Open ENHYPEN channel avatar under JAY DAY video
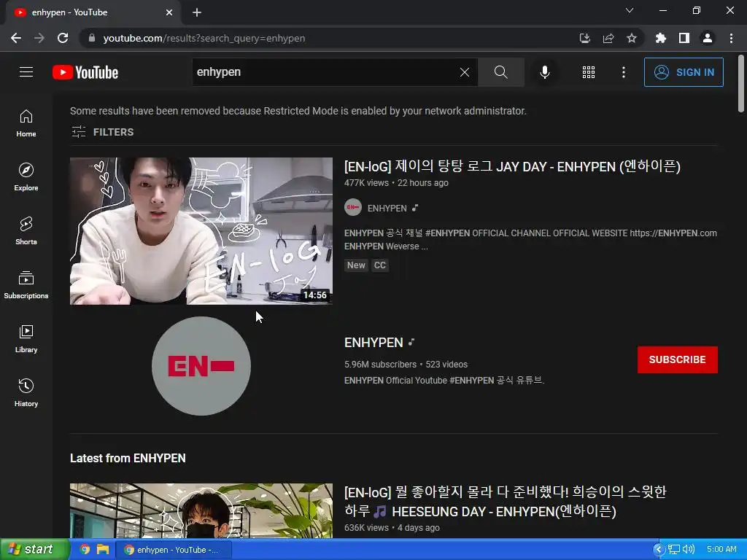The width and height of the screenshot is (747, 560). 353,208
